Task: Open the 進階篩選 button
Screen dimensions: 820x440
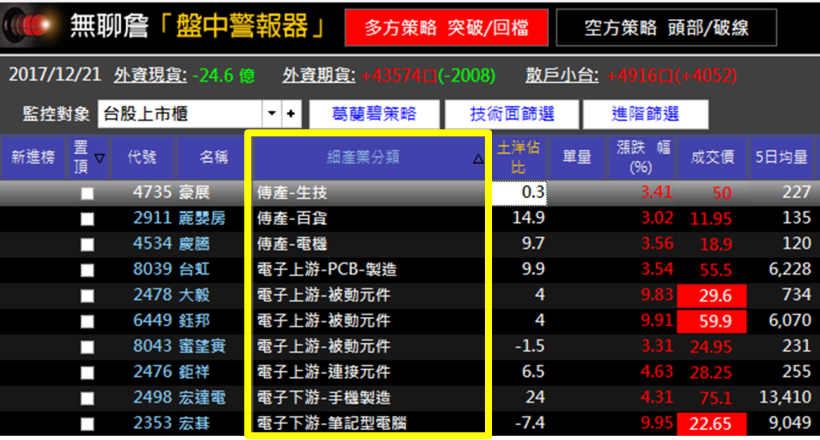Action: tap(645, 114)
